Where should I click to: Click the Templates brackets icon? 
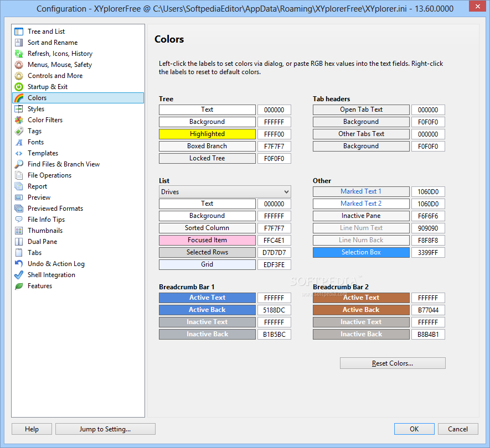tap(19, 153)
